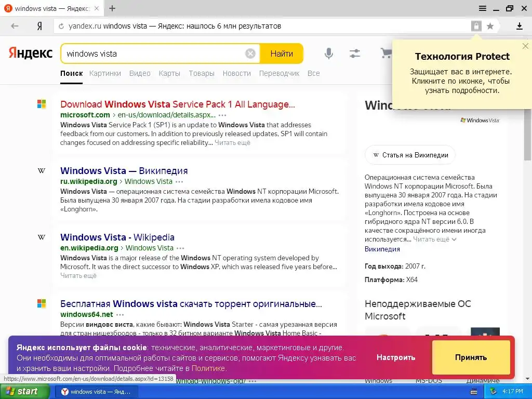Screen dimensions: 532x399
Task: Close the windows vista browser tab
Action: pos(97,8)
